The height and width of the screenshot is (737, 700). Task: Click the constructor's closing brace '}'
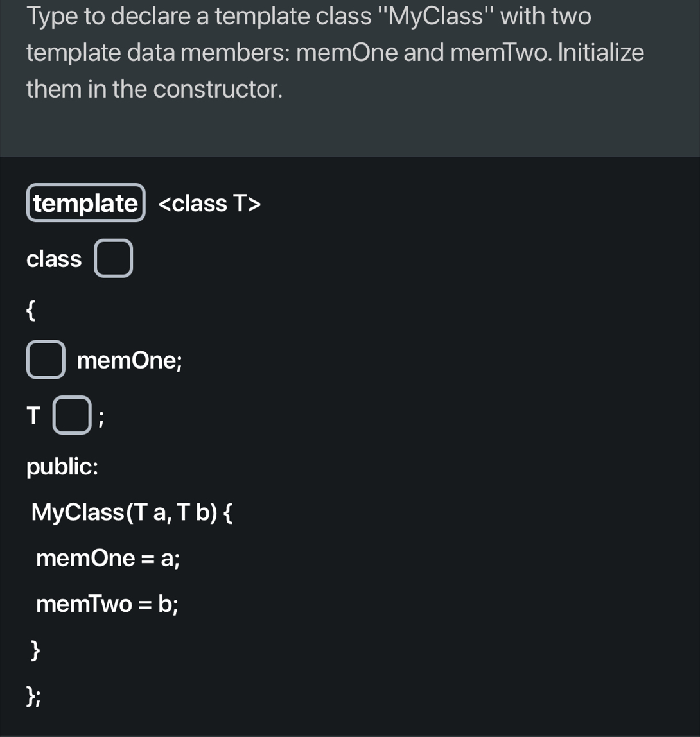pos(35,650)
